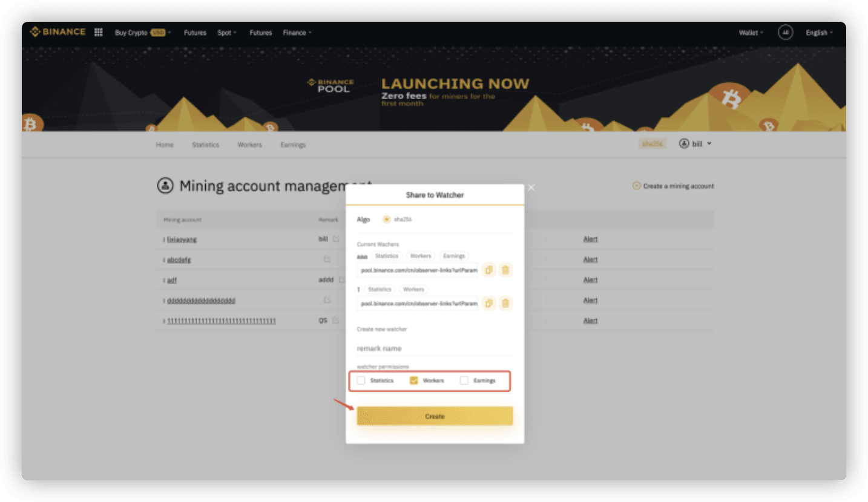Screen dimensions: 868x502
Task: Click Alert link in 1111111... row
Action: pyautogui.click(x=590, y=321)
